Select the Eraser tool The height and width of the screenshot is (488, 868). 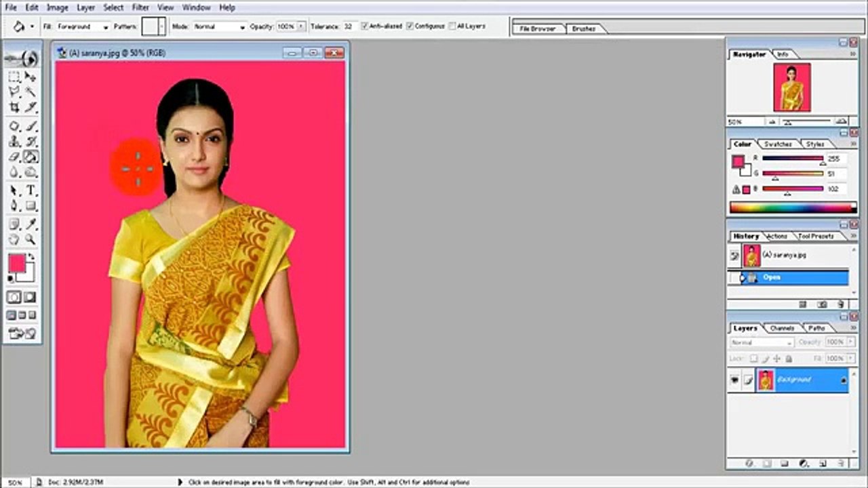(x=14, y=157)
